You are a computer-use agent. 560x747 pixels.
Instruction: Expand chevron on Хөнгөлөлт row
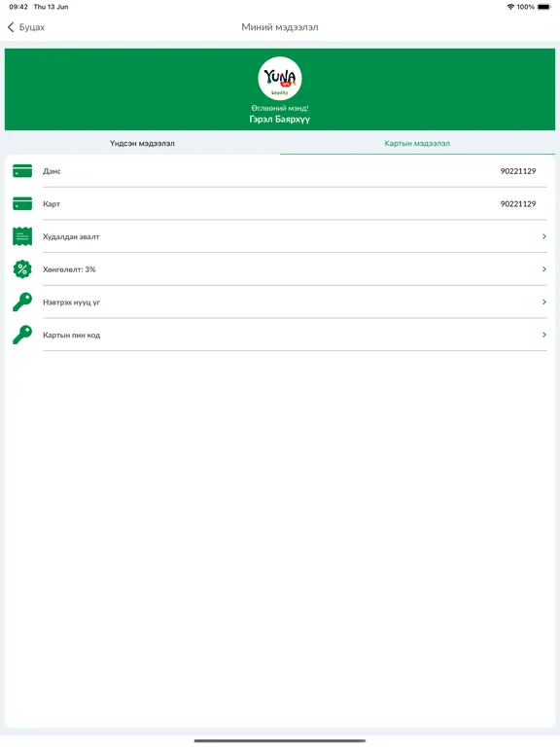point(543,269)
